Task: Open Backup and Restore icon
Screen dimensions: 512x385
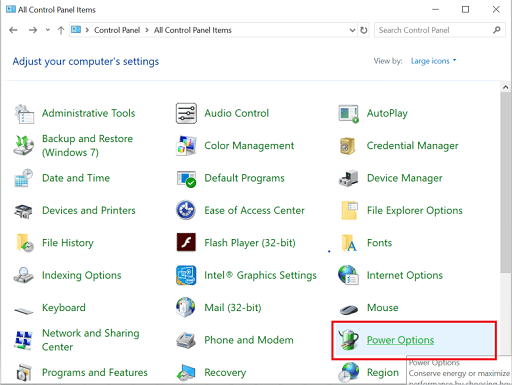Action: pyautogui.click(x=24, y=145)
